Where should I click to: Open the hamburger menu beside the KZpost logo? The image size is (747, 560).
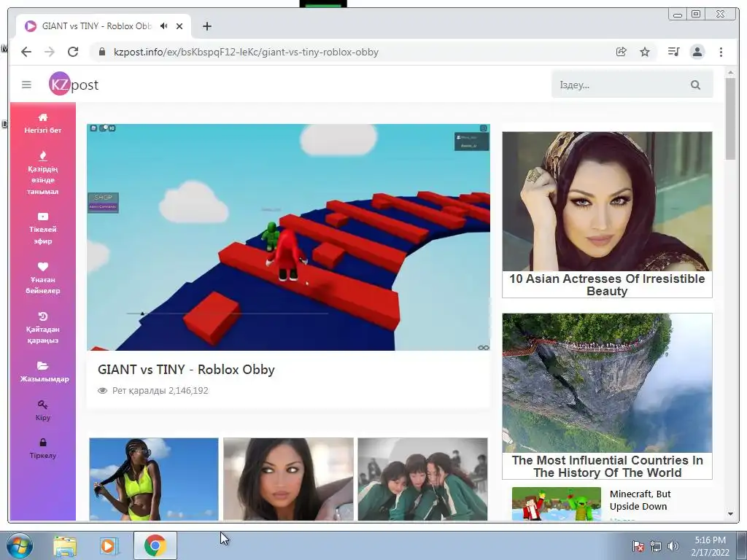point(26,85)
